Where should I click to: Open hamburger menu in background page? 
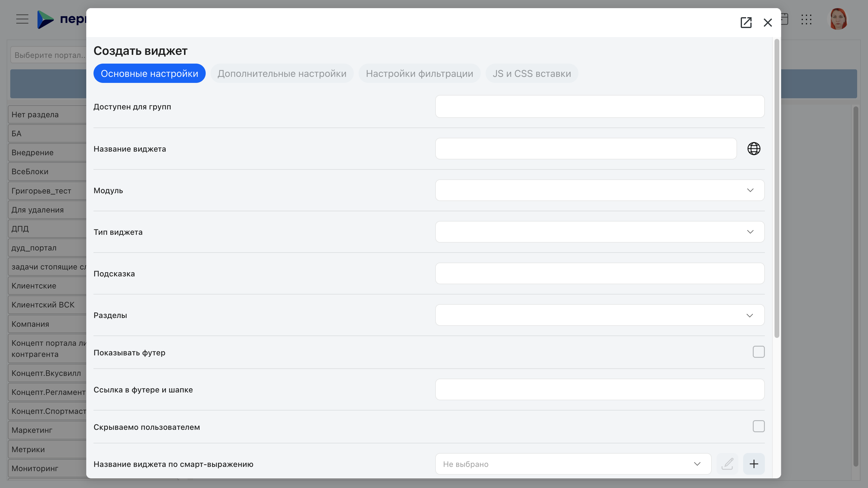pyautogui.click(x=22, y=19)
